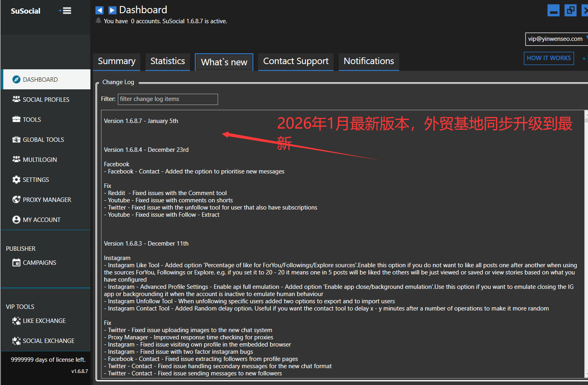
Task: Click the Tools briefcase icon
Action: 16,119
